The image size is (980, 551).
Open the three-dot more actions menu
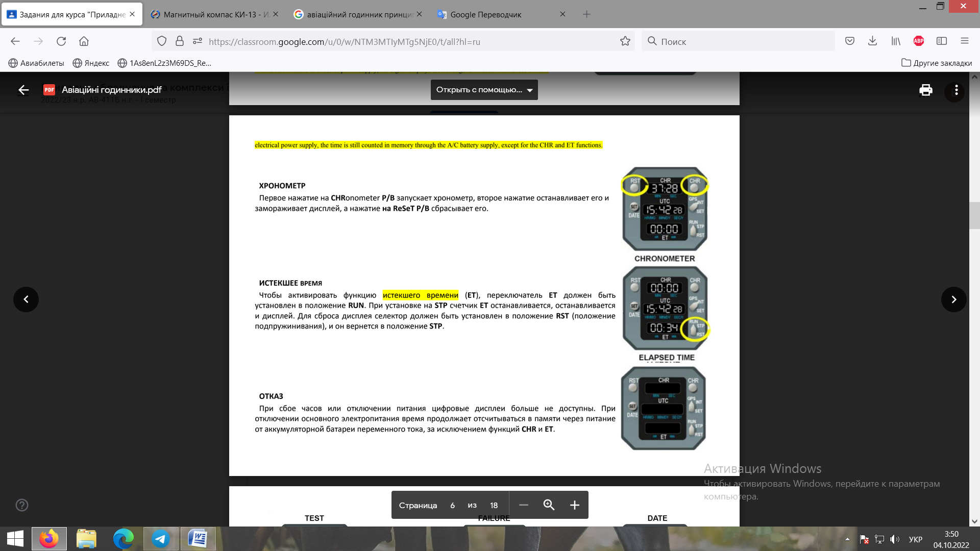click(956, 90)
